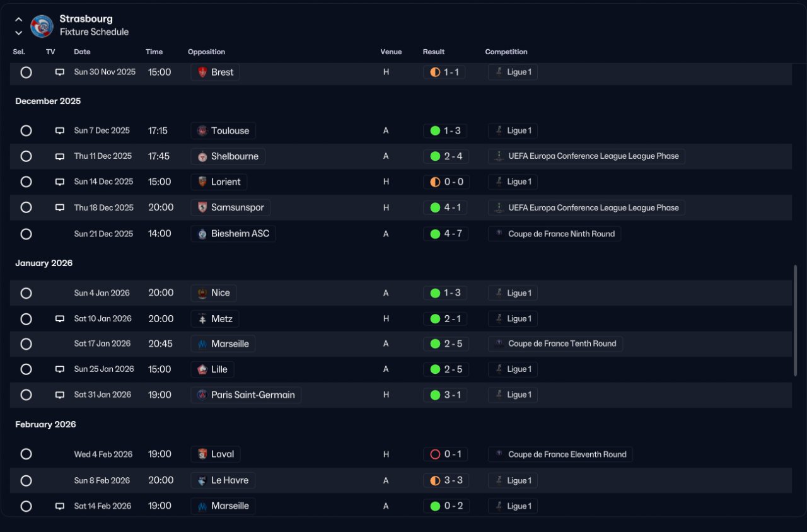
Task: Select the radio button for Shelbourne fixture
Action: coord(26,156)
